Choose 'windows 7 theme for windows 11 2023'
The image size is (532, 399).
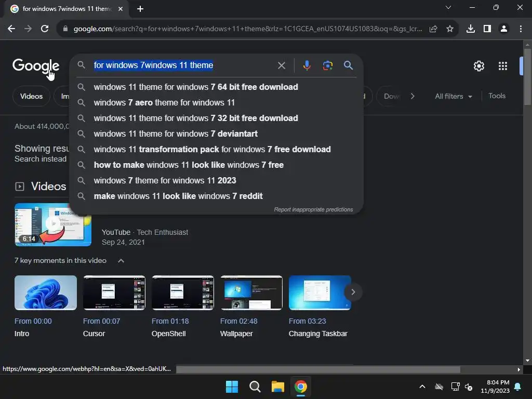pos(217,180)
